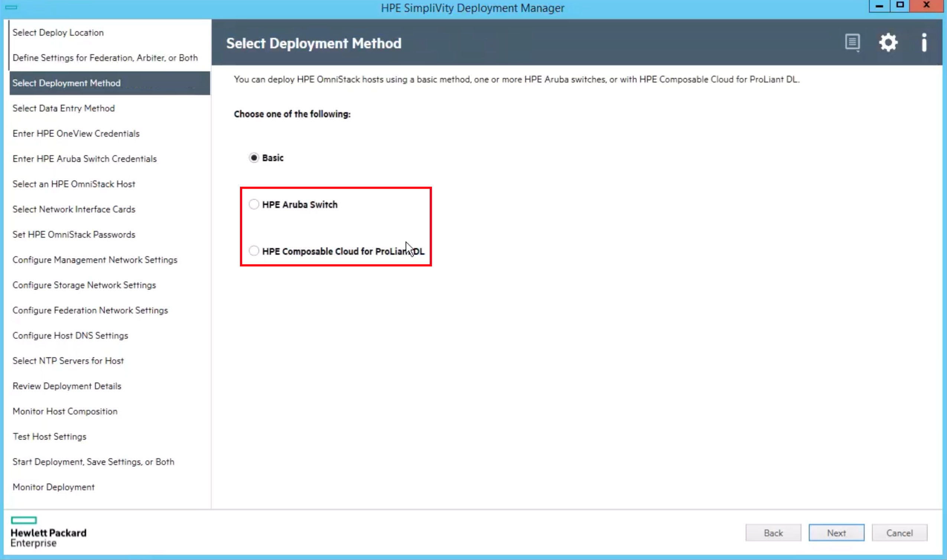Close the Deployment Manager window
The image size is (947, 560).
click(927, 6)
